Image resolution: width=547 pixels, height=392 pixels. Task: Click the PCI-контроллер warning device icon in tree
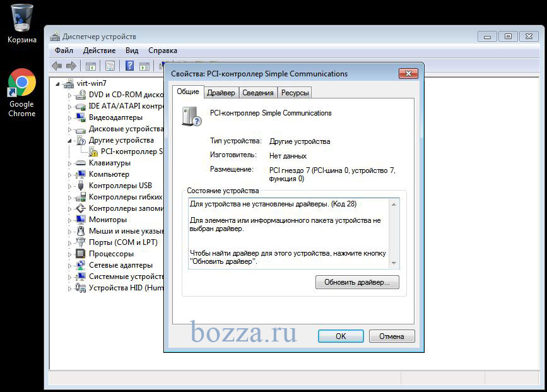point(93,151)
